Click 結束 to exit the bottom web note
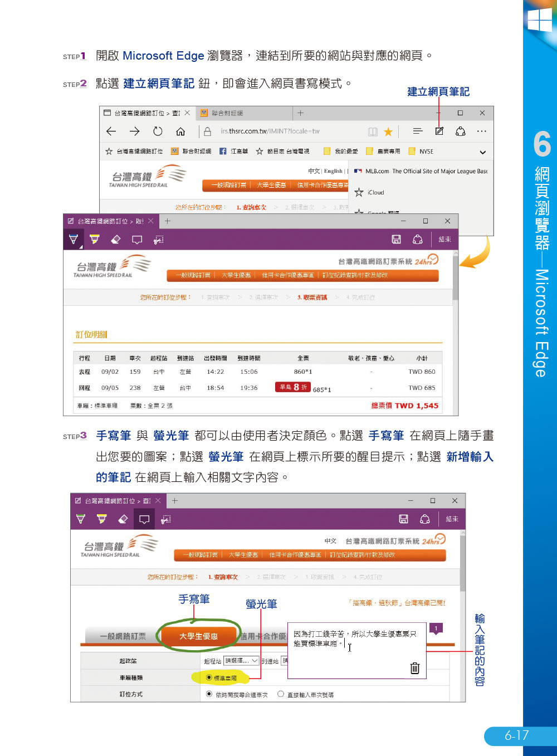The height and width of the screenshot is (756, 557). [x=452, y=519]
